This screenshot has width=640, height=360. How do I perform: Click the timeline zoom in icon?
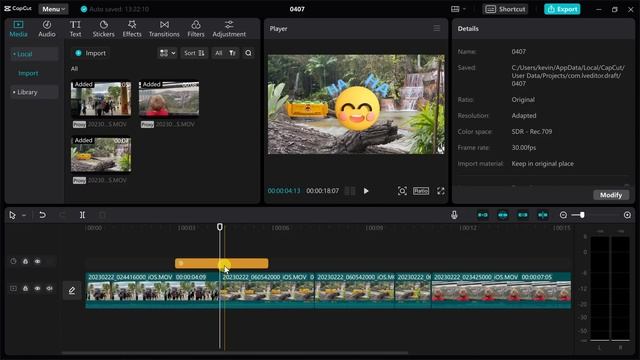point(627,215)
